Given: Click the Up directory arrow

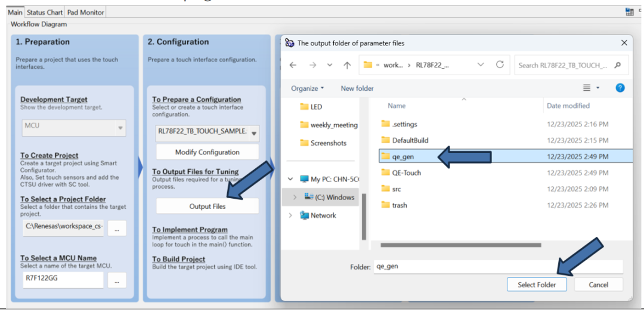Looking at the screenshot, I should point(347,65).
